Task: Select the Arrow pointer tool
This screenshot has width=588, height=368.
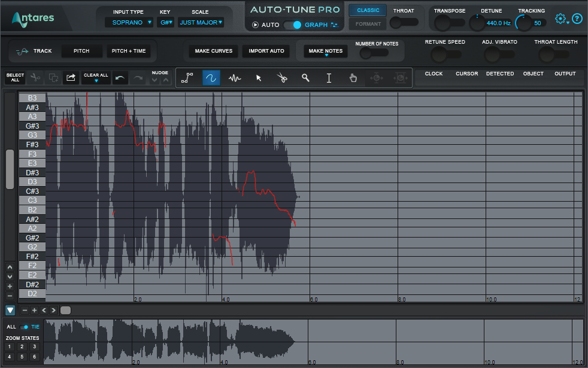Action: point(259,78)
